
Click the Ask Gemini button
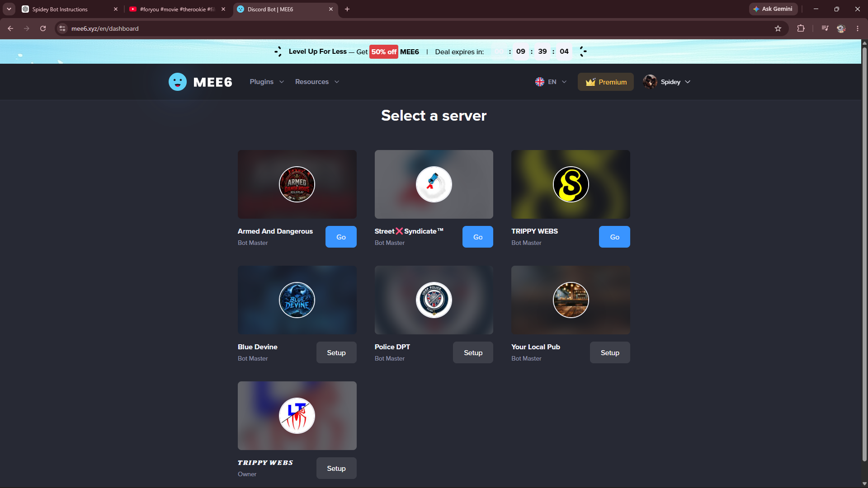pyautogui.click(x=773, y=9)
